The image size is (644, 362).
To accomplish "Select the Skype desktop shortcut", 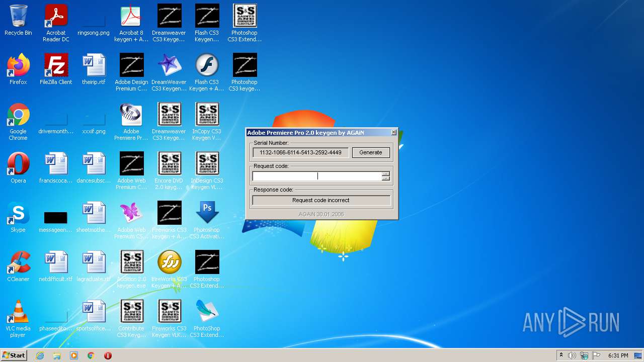I will (18, 217).
